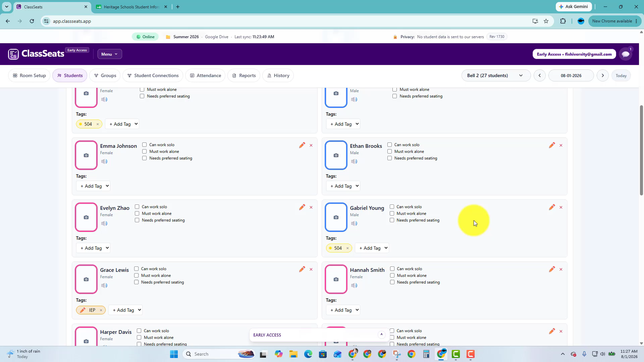Viewport: 644px width, 362px height.
Task: Open Add Tag dropdown for Ethan Brooks
Action: [x=343, y=186]
